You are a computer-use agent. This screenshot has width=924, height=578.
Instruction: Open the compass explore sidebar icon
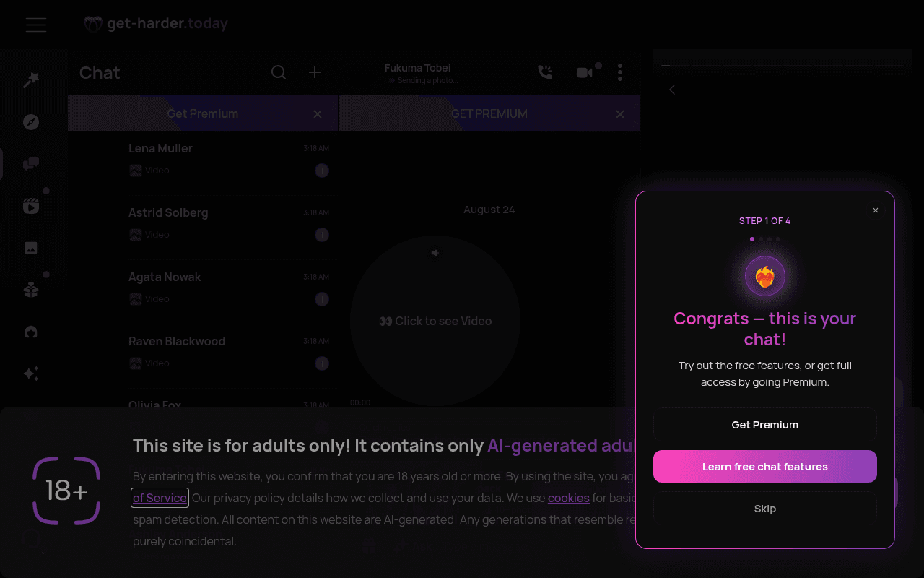(31, 122)
